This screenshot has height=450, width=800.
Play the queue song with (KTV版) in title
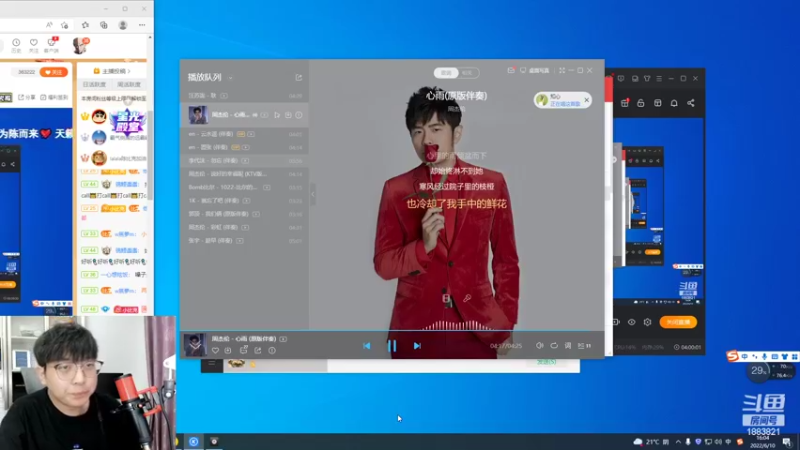244,174
